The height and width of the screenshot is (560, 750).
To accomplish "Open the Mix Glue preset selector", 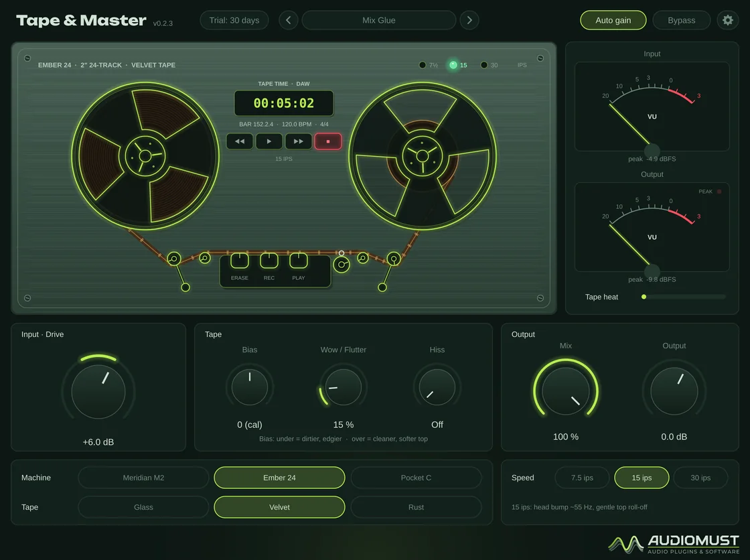I will (379, 20).
